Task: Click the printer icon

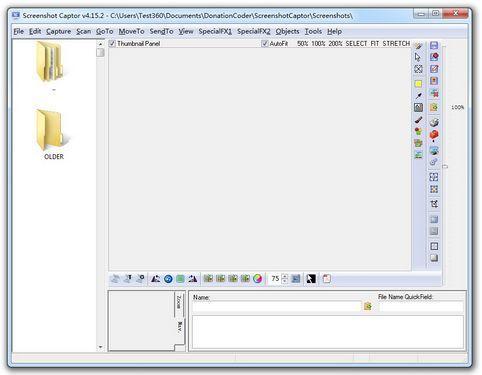Action: click(x=434, y=122)
